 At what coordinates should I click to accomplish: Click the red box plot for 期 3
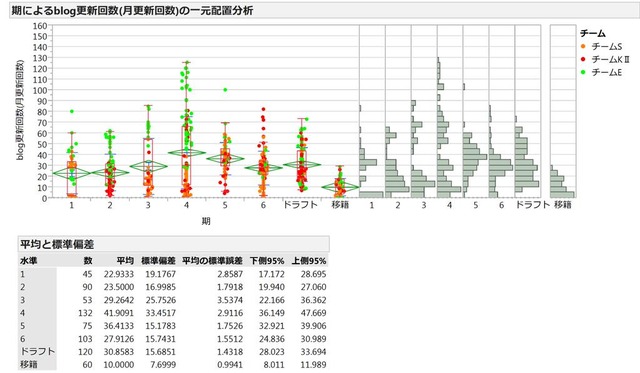tap(148, 162)
